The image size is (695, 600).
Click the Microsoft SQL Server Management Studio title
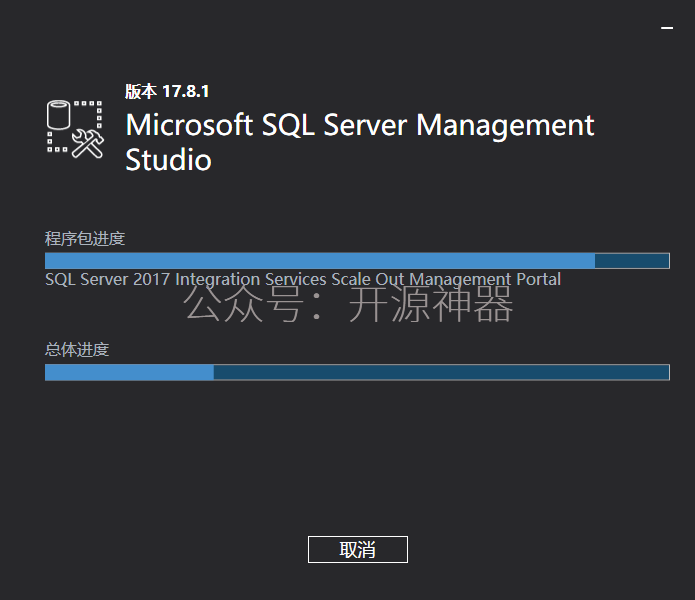(359, 142)
